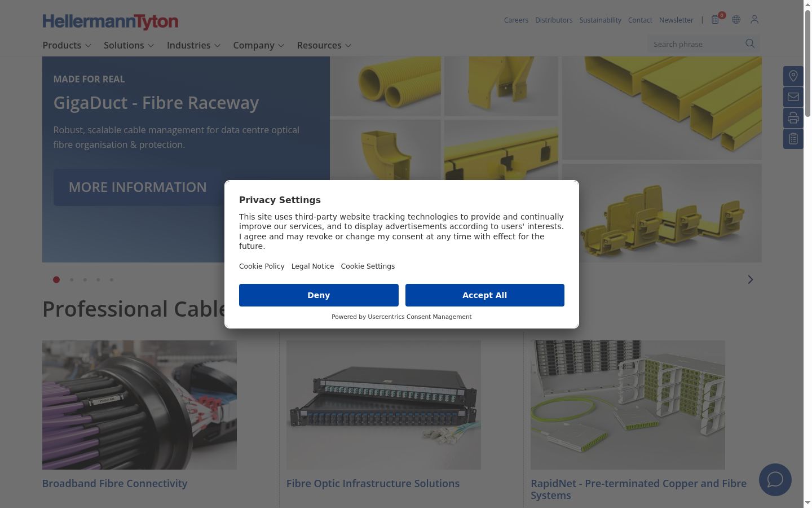Open Cookie Settings in the privacy dialog

[368, 266]
